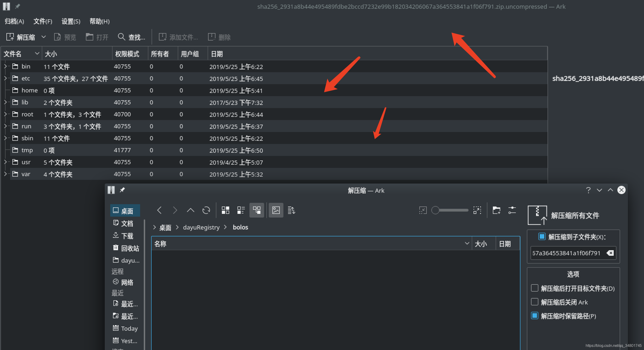
Task: Sort by the 权限模式 column header
Action: [130, 54]
